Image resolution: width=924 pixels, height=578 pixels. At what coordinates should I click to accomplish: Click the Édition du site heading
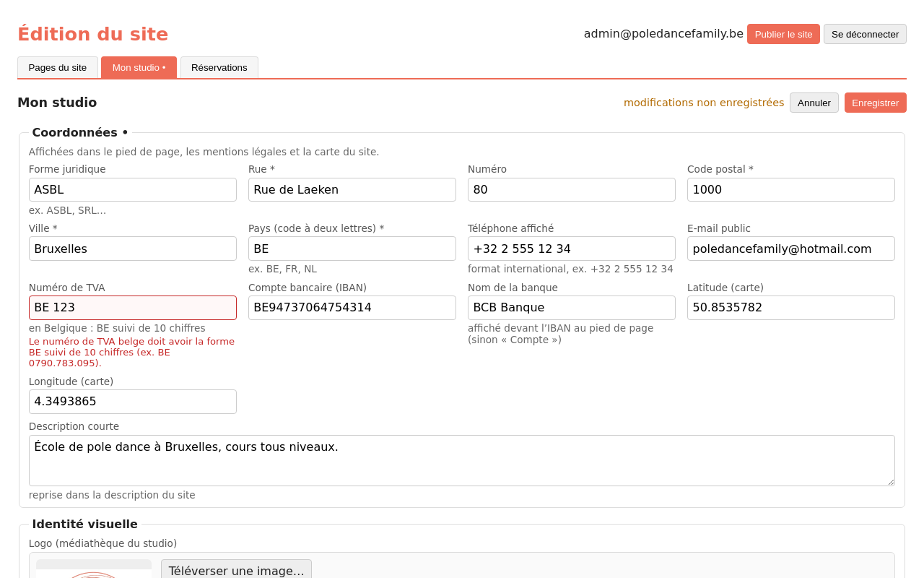click(92, 34)
